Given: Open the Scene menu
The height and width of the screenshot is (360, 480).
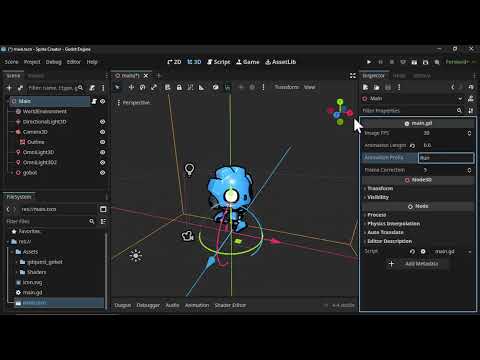Looking at the screenshot, I should point(11,62).
